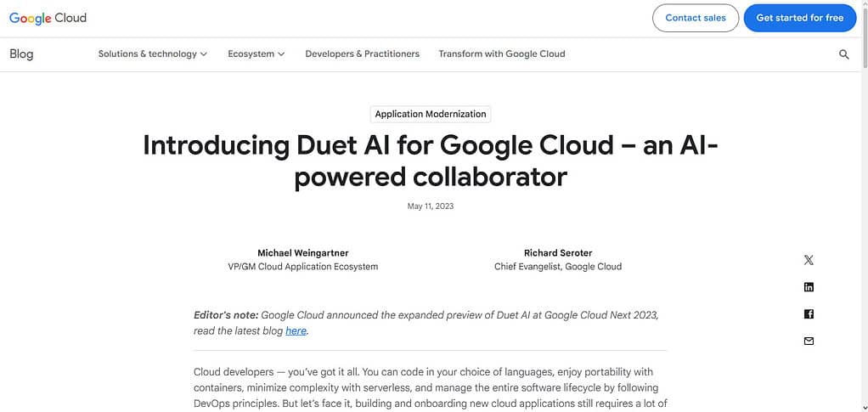868x412 pixels.
Task: Expand Solutions & technology menu
Action: tap(153, 54)
